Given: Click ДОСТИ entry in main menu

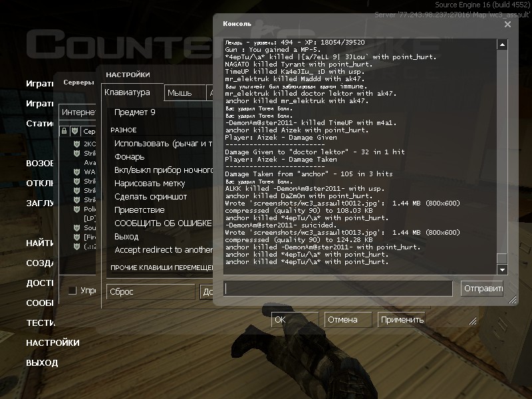Looking at the screenshot, I should tap(40, 283).
